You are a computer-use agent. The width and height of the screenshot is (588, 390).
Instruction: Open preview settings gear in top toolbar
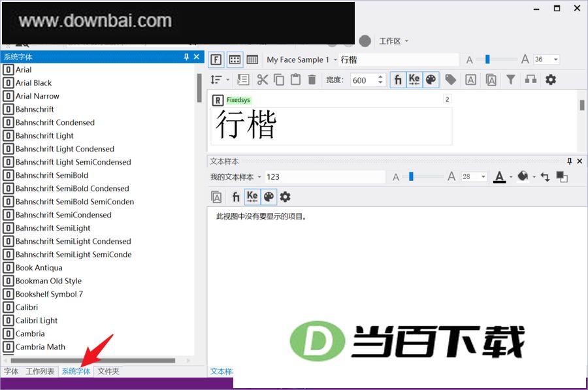click(551, 80)
